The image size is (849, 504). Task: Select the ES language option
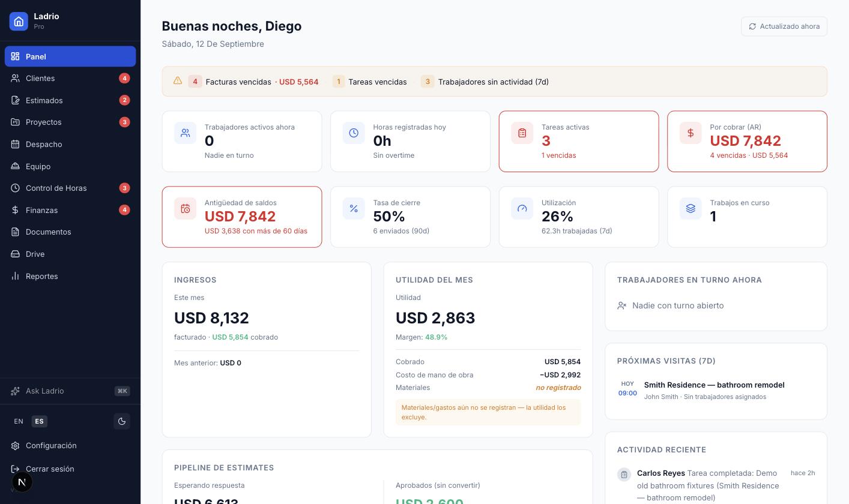39,421
